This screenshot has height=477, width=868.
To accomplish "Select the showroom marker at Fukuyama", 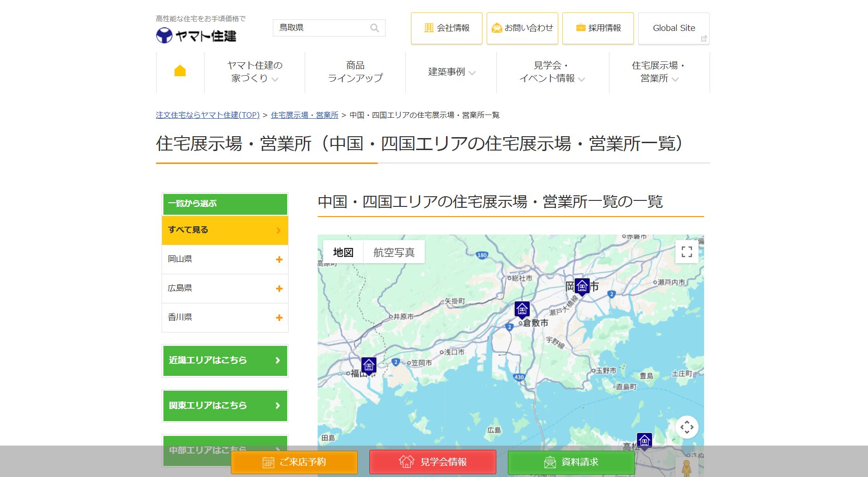I will coord(368,365).
